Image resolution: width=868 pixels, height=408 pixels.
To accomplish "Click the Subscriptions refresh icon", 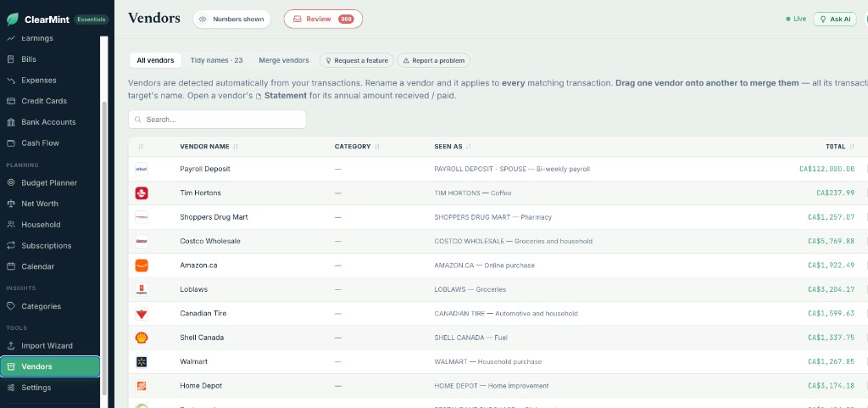I will (x=11, y=245).
